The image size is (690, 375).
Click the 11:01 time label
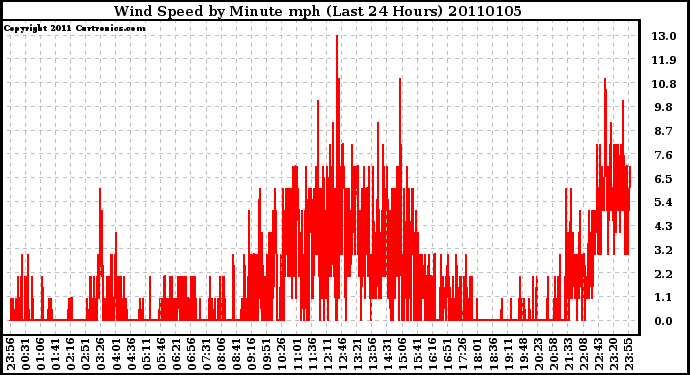click(297, 355)
